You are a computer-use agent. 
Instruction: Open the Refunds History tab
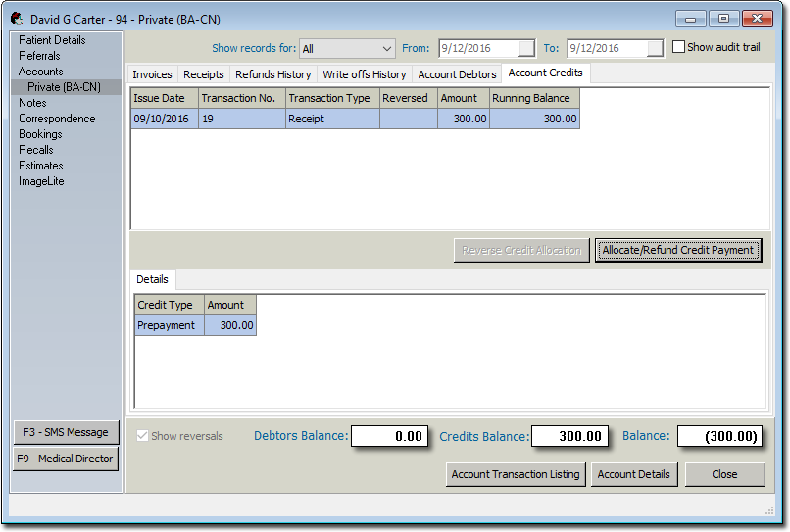272,74
